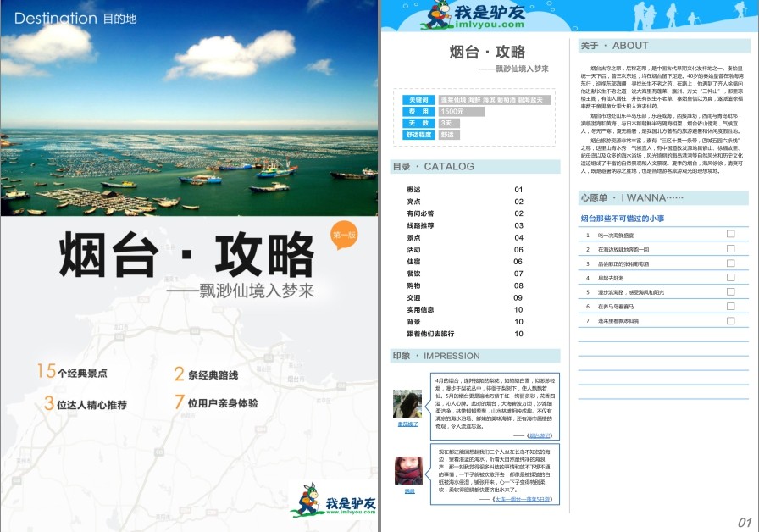Click the orange 15 个经典景点 figure
This screenshot has height=532, width=759.
[x=72, y=371]
